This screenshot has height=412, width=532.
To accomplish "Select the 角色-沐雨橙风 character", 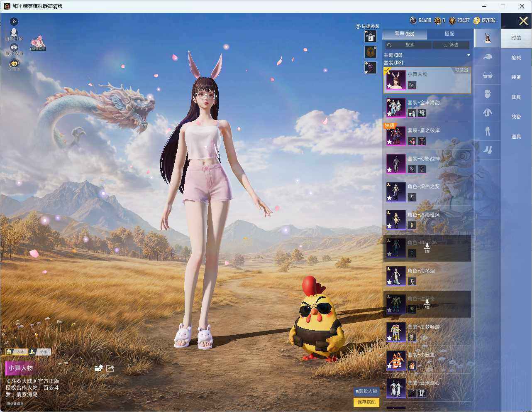I will click(x=427, y=220).
